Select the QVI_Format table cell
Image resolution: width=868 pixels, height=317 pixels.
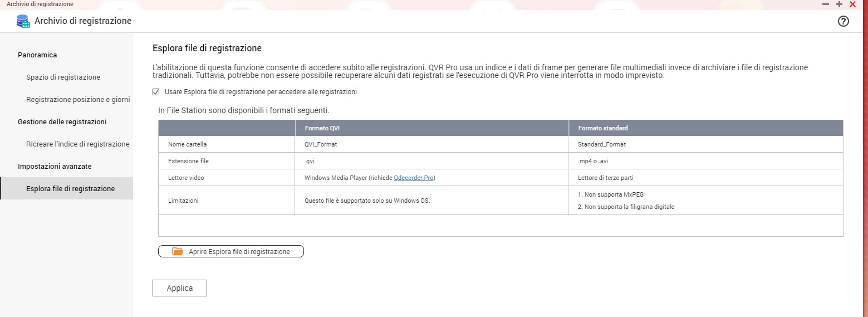point(321,144)
